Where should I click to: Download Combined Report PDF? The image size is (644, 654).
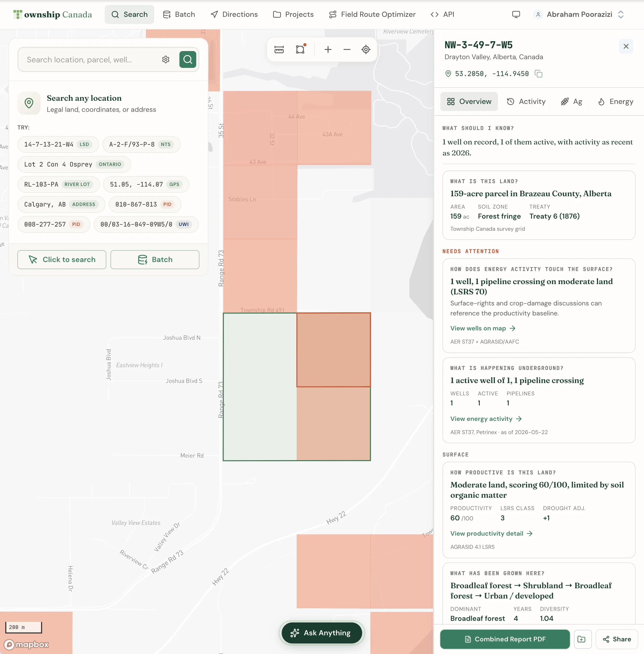point(505,639)
